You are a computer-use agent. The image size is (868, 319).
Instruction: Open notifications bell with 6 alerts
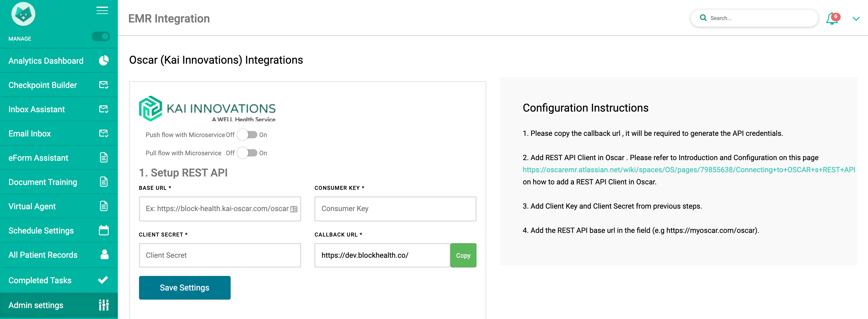pos(832,18)
